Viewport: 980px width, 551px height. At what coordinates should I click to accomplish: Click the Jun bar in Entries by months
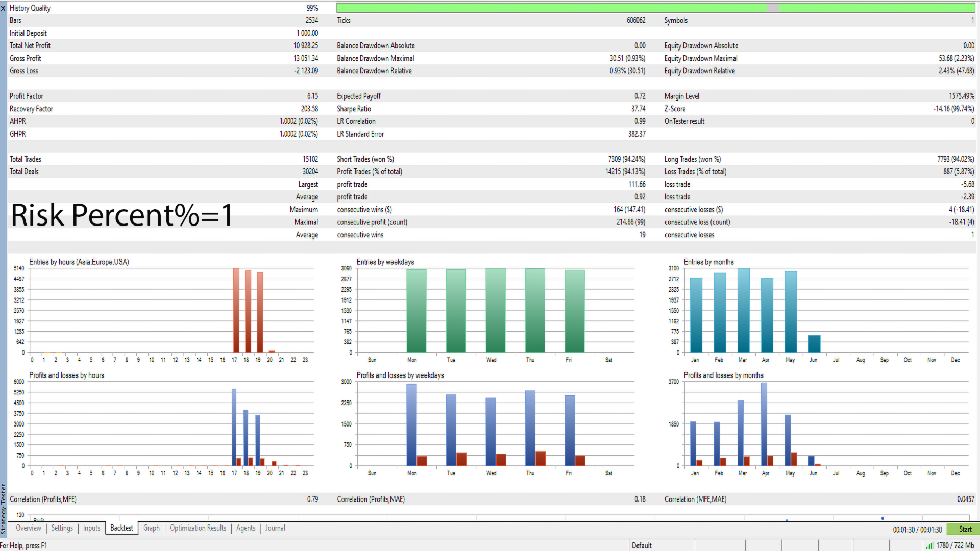(x=814, y=344)
